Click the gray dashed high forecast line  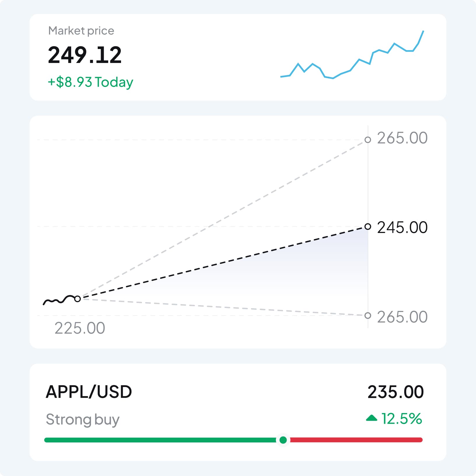tap(222, 219)
